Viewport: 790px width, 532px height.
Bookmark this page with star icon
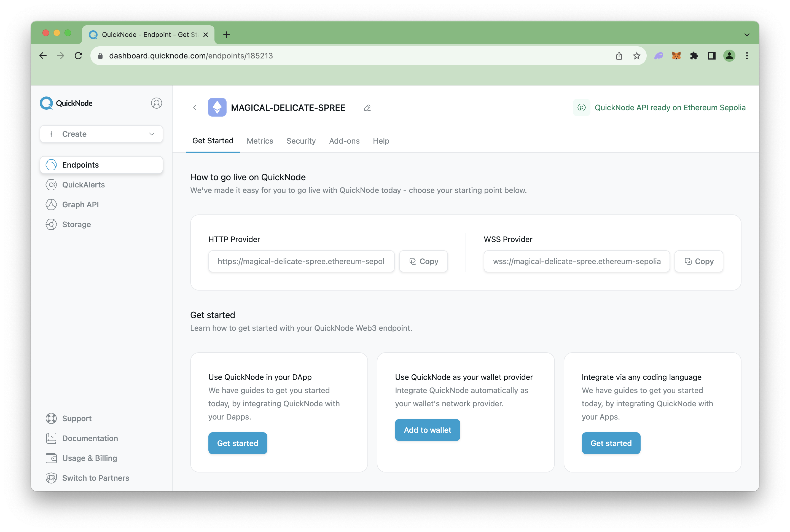click(x=637, y=56)
